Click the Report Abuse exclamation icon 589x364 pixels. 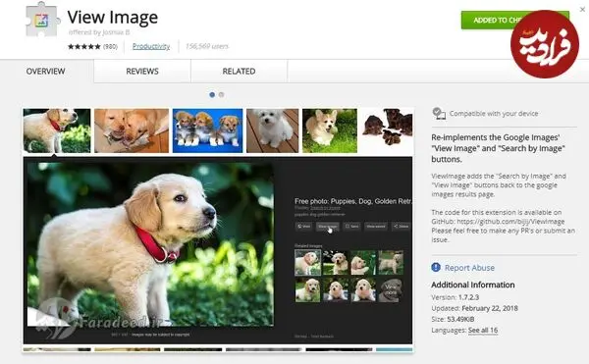(436, 267)
